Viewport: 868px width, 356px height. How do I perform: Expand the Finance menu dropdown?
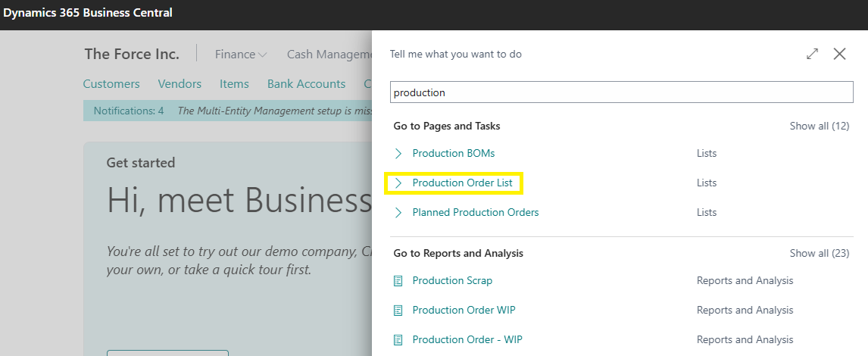click(240, 55)
